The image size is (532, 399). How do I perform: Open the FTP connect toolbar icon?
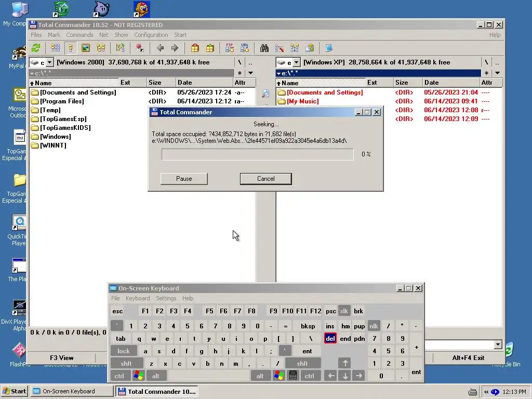coord(230,48)
